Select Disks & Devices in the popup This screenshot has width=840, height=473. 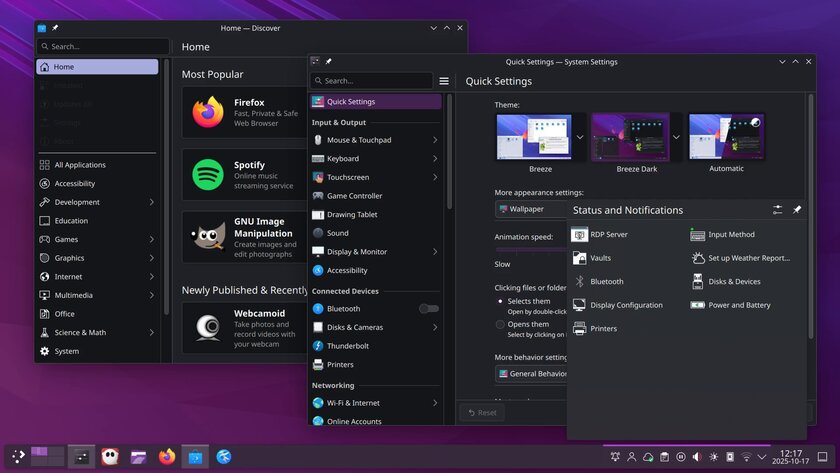tap(734, 282)
